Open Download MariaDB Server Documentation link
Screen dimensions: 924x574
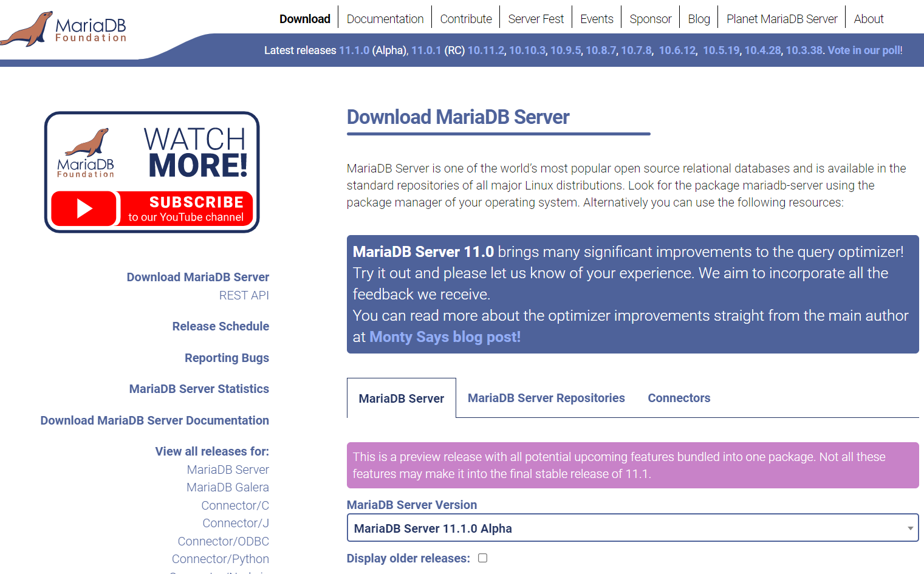[155, 420]
